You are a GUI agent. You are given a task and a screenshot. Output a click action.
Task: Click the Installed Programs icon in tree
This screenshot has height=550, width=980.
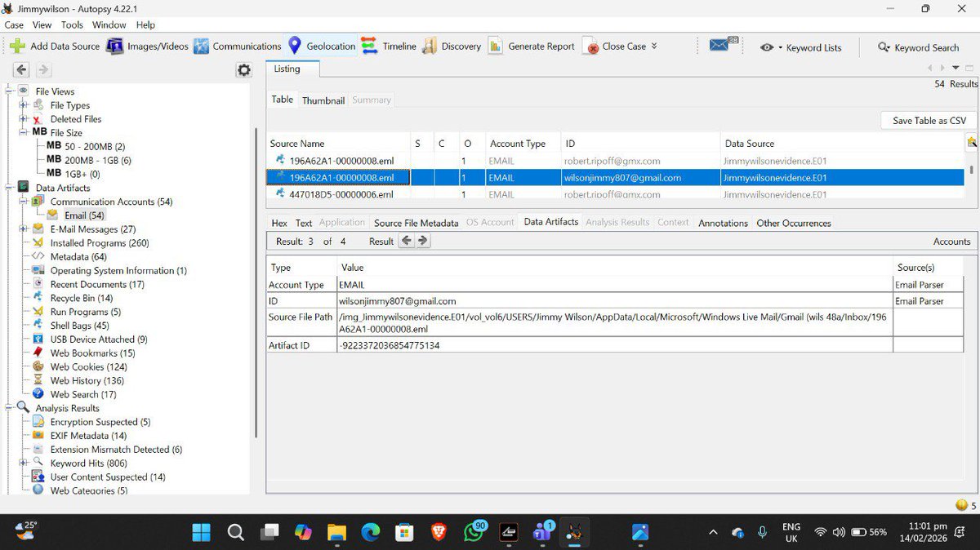point(38,243)
